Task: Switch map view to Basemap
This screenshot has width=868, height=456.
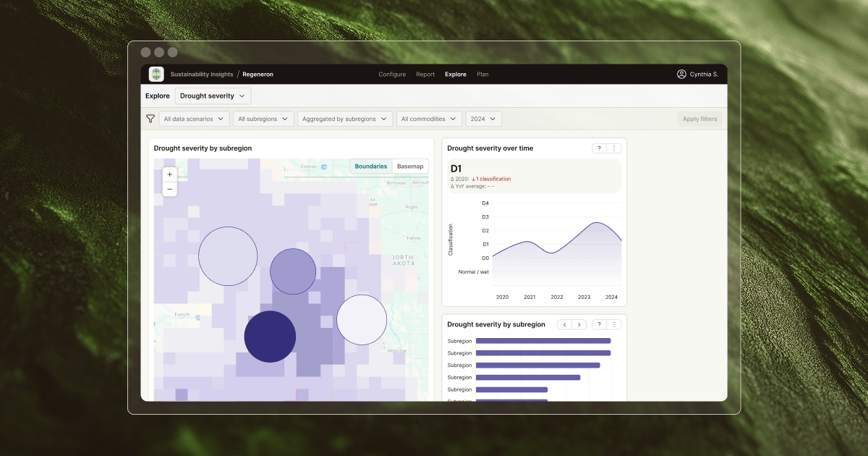Action: point(409,166)
